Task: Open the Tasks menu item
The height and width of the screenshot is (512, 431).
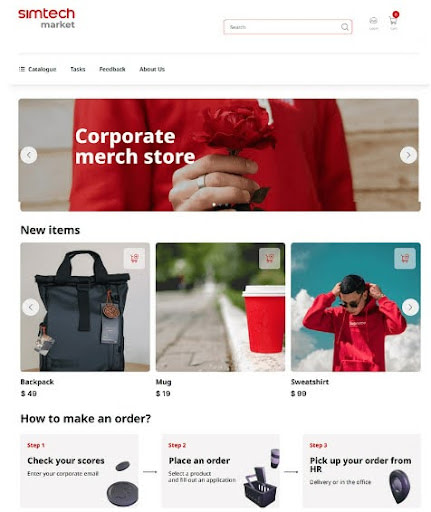Action: pos(78,69)
